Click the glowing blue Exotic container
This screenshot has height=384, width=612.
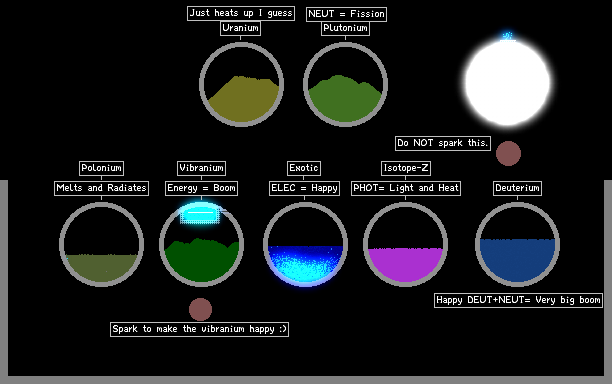tap(305, 244)
